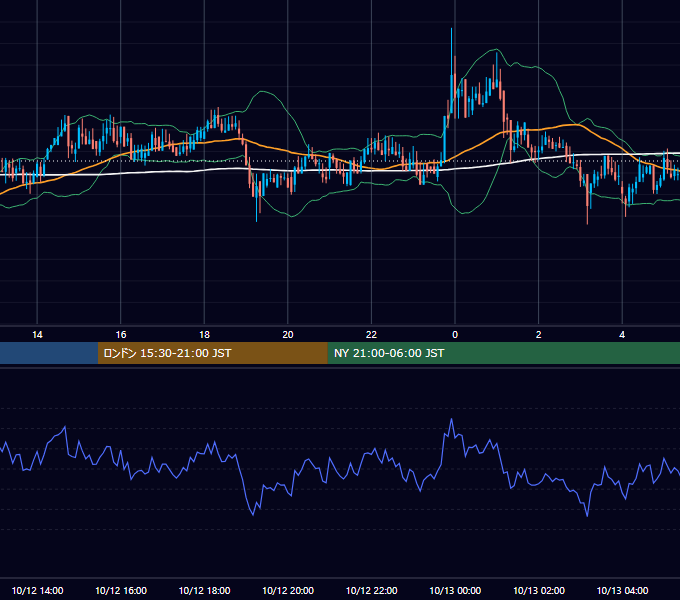Click the oscillator peak near 10/13 00:00
The width and height of the screenshot is (680, 600).
451,419
